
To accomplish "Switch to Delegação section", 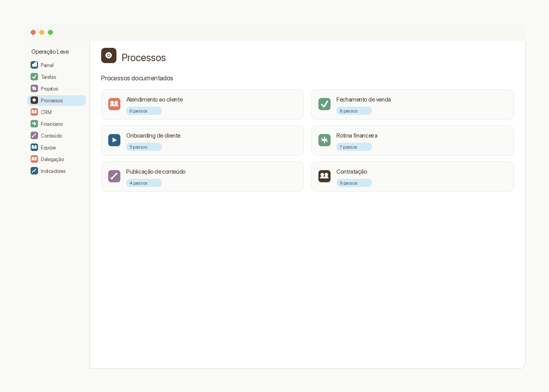I will pos(57,159).
